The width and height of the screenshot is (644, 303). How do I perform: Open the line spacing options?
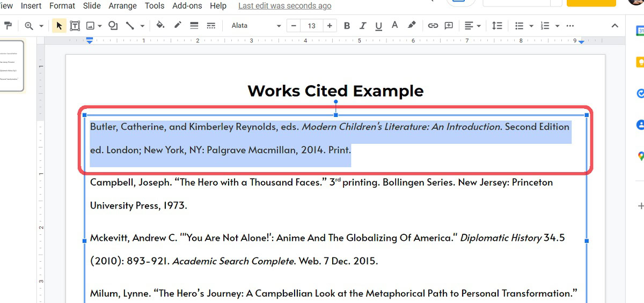click(497, 26)
